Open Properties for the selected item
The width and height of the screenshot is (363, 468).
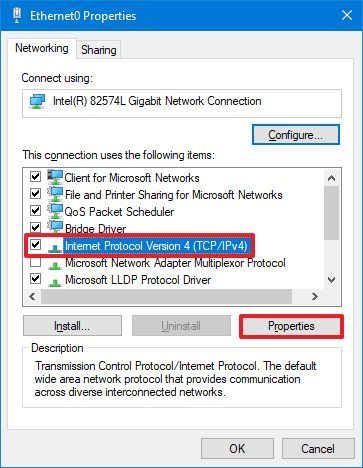click(x=291, y=326)
